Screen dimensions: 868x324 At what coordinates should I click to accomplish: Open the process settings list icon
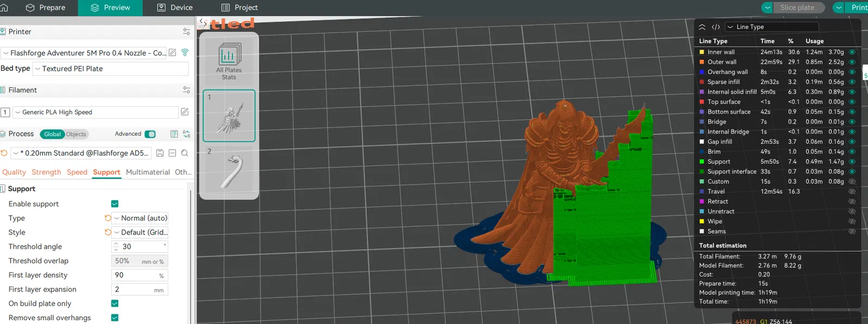tap(174, 134)
